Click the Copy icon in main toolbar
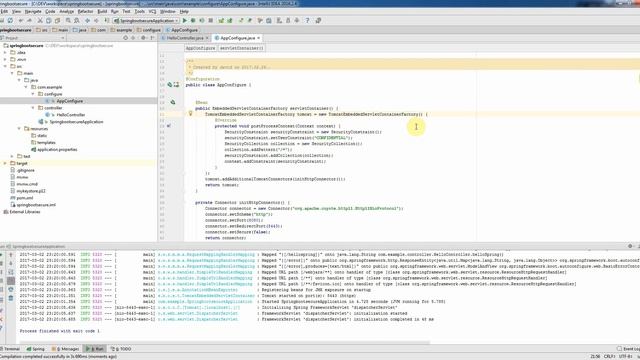 point(49,20)
